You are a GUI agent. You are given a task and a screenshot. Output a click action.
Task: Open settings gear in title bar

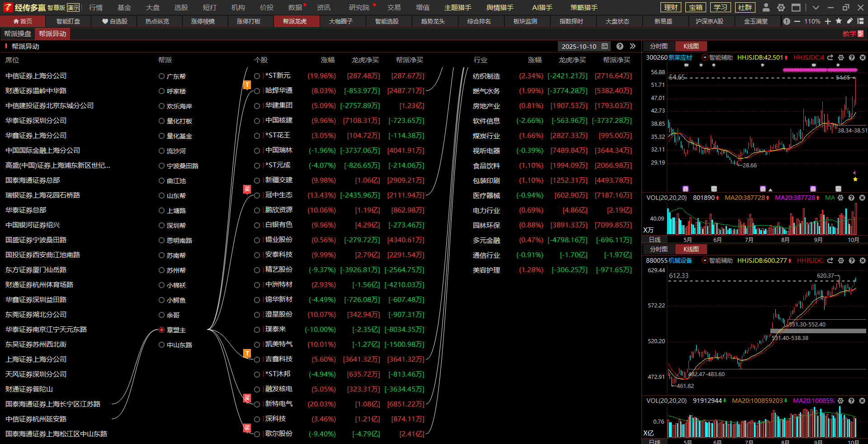[781, 8]
